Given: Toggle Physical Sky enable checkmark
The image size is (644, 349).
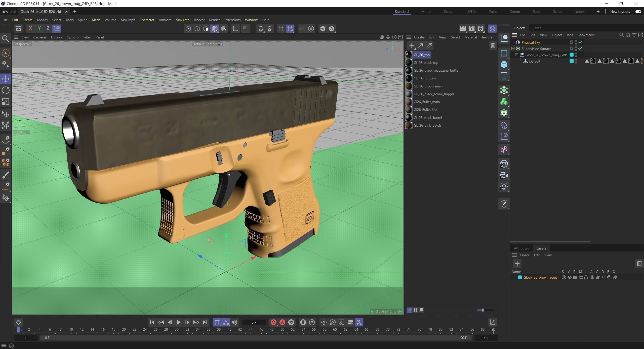Looking at the screenshot, I should point(580,42).
